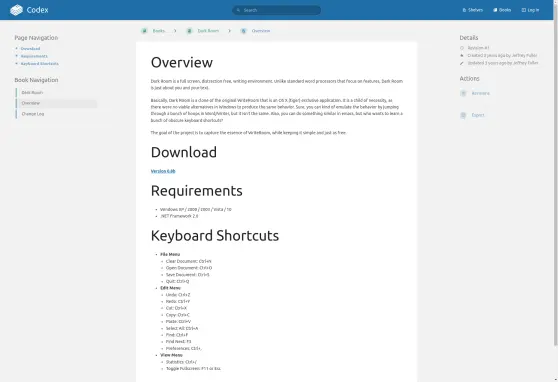
Task: Click the Requirements section heading
Action: [196, 191]
